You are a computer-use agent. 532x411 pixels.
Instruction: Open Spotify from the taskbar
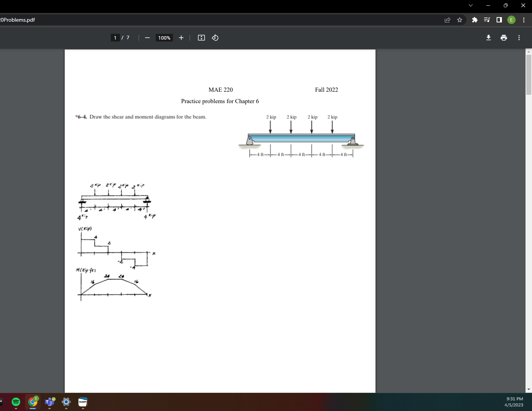tap(16, 402)
